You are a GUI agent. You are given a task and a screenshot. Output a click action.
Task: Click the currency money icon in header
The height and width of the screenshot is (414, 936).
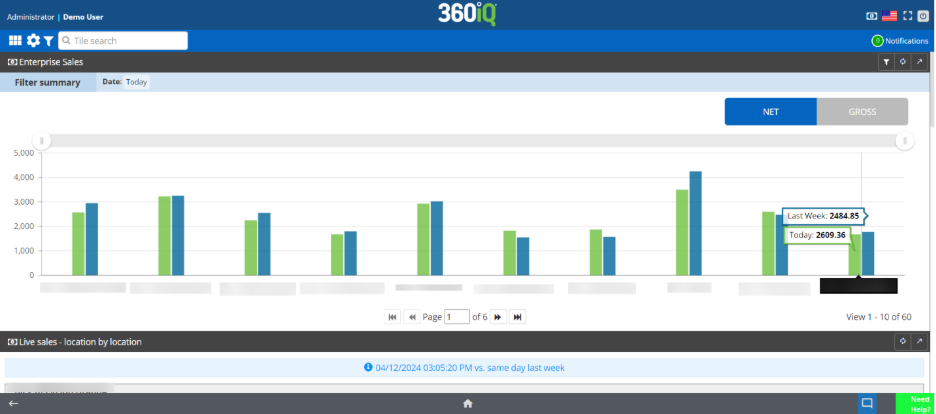pos(872,16)
